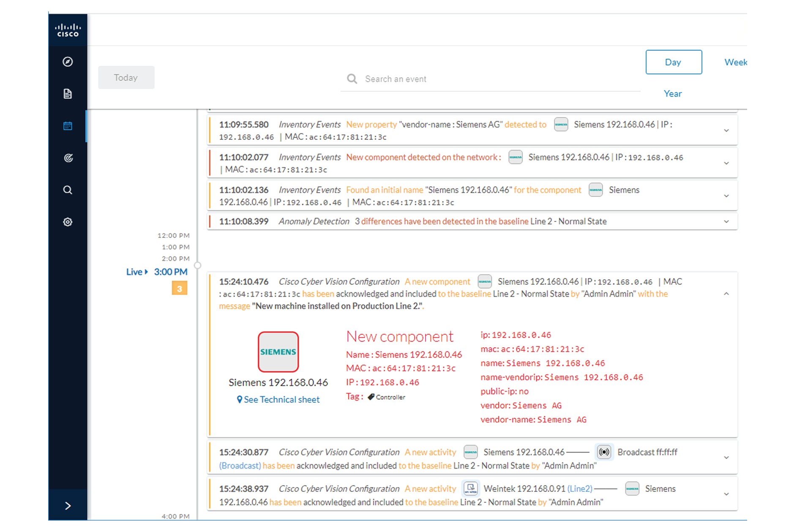The height and width of the screenshot is (532, 797).
Task: Switch to the Year view
Action: coord(673,93)
